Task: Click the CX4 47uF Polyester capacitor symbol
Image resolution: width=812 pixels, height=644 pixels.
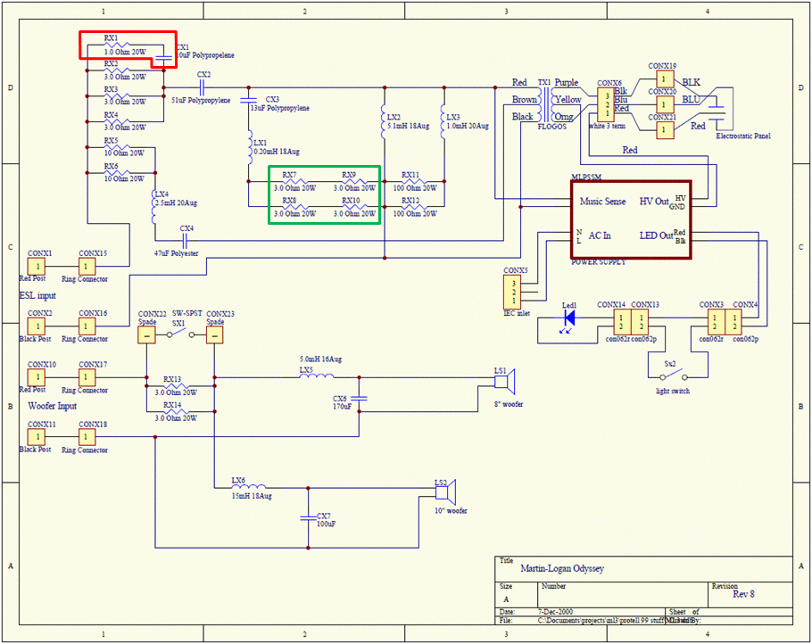Action: click(186, 241)
